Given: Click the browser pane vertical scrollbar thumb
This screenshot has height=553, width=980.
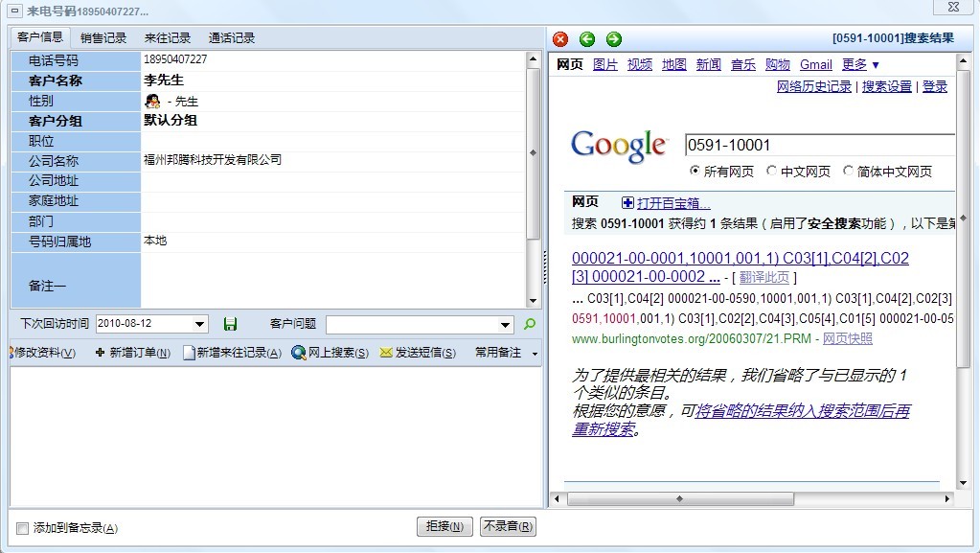Looking at the screenshot, I should click(963, 218).
